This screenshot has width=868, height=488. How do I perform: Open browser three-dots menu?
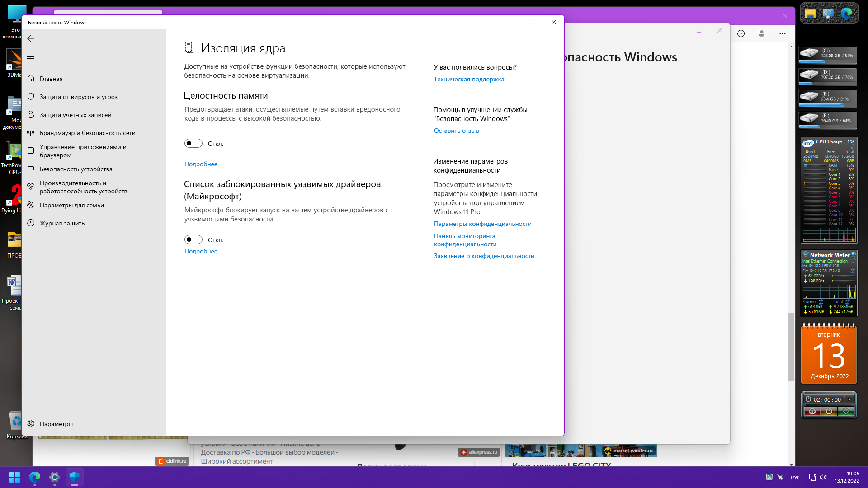pos(783,33)
